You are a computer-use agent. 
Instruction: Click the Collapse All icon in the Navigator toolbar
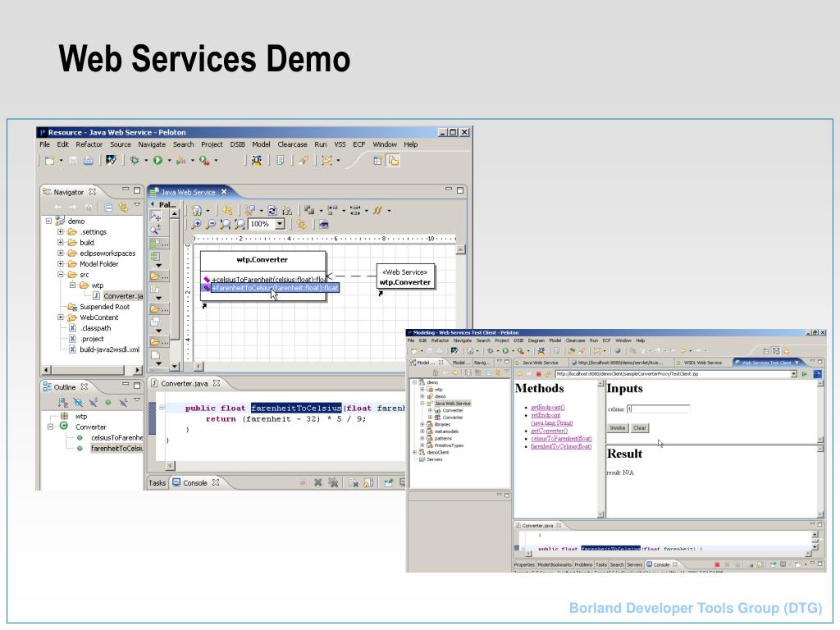coord(108,208)
